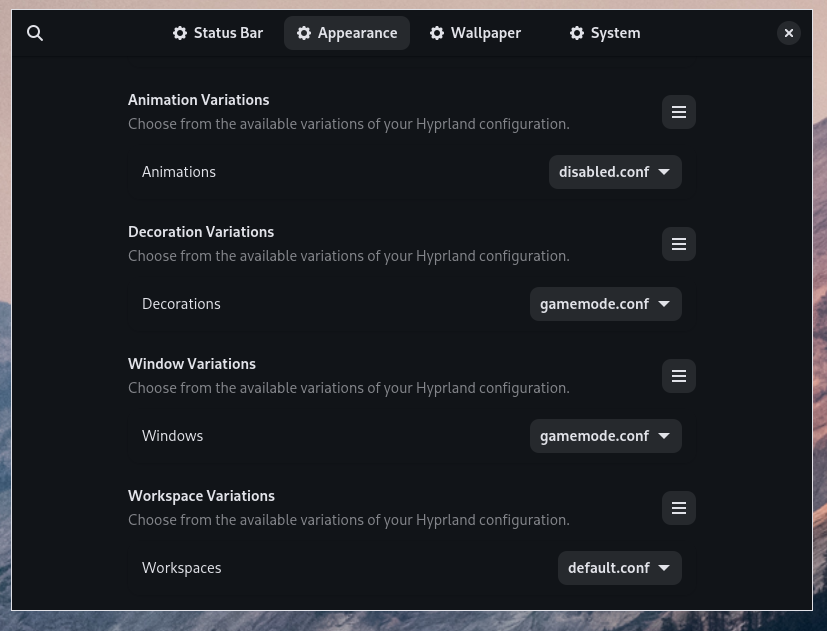Expand the Windows gamemode.conf dropdown

[605, 436]
